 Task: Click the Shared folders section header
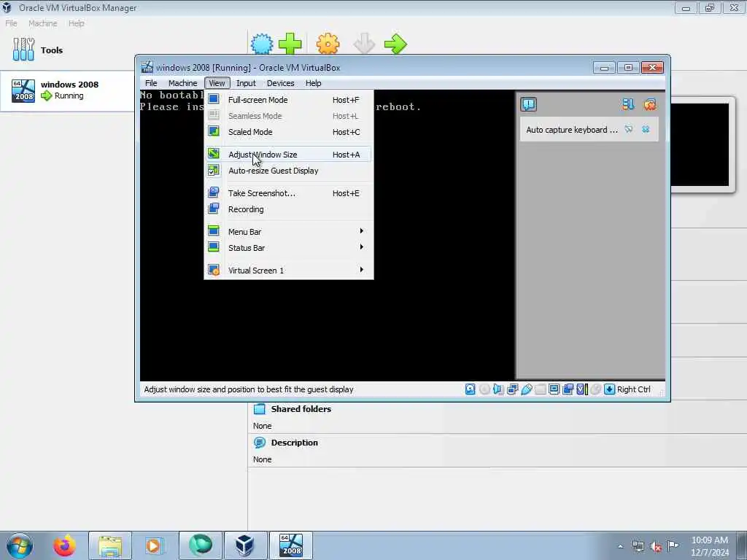pyautogui.click(x=301, y=409)
